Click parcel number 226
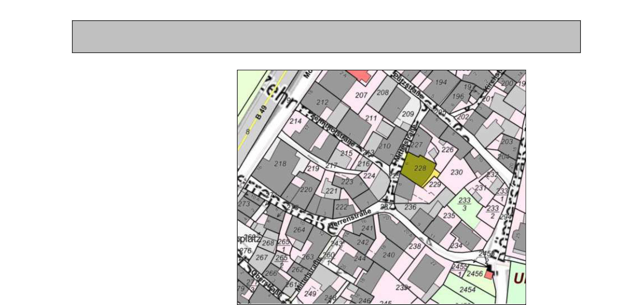 point(447,150)
